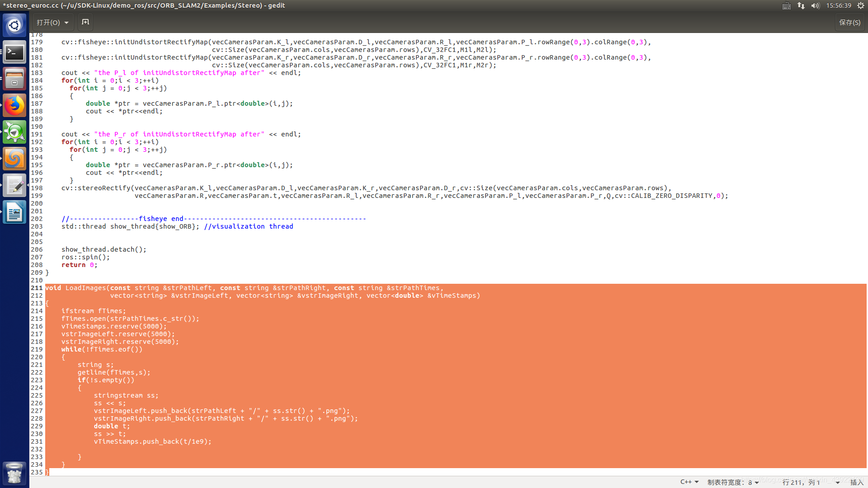The image size is (868, 488).
Task: Open the orange swirl app dock icon
Action: 14,159
